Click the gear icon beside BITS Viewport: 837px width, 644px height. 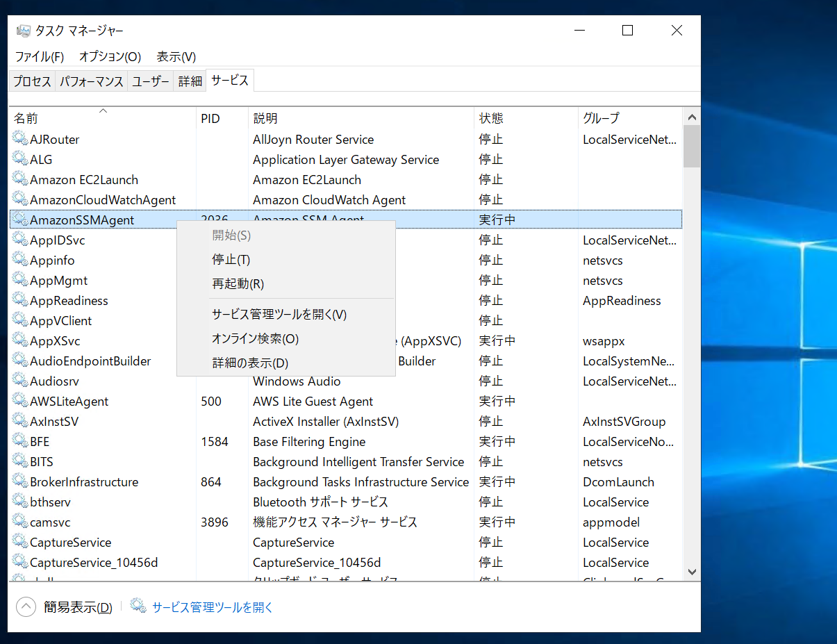(x=20, y=461)
